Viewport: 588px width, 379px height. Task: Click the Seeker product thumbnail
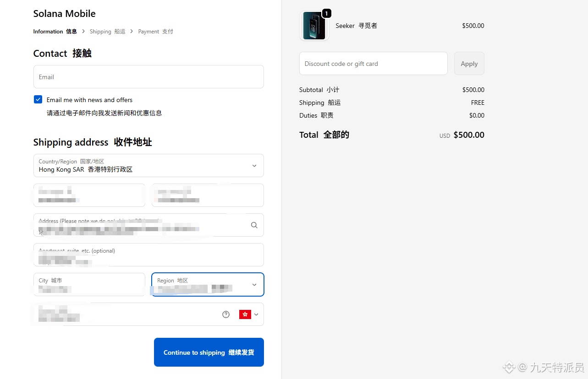314,26
